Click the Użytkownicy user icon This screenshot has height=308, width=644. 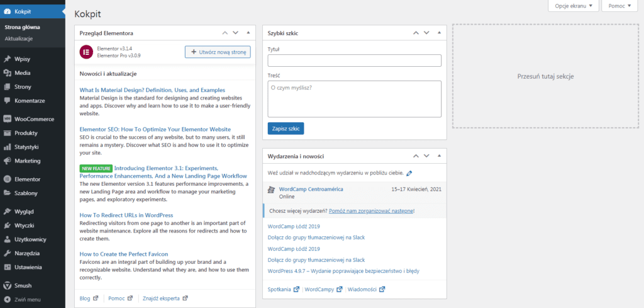coord(7,239)
